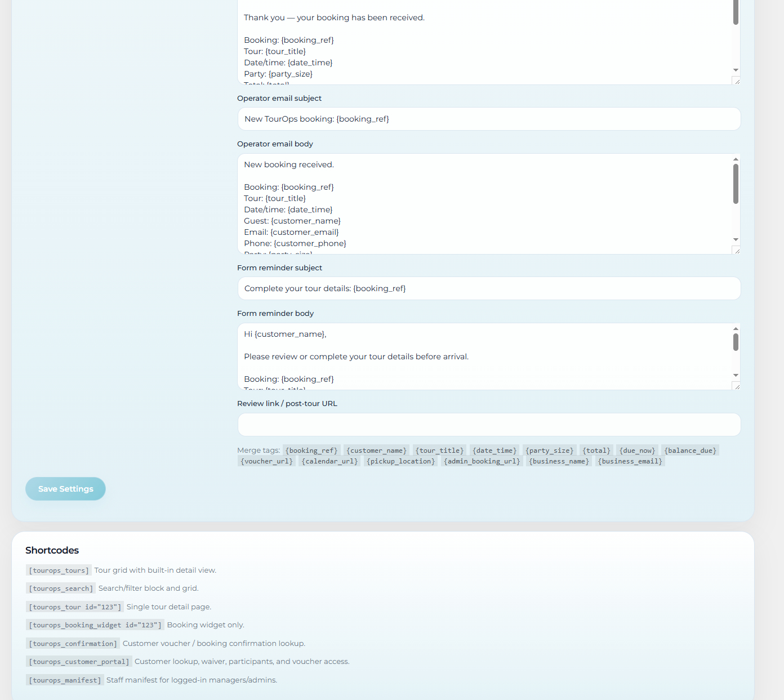Image resolution: width=784 pixels, height=700 pixels.
Task: Click text 'Customer lookup, waiver, participants, and voucher access.'
Action: pyautogui.click(x=242, y=661)
